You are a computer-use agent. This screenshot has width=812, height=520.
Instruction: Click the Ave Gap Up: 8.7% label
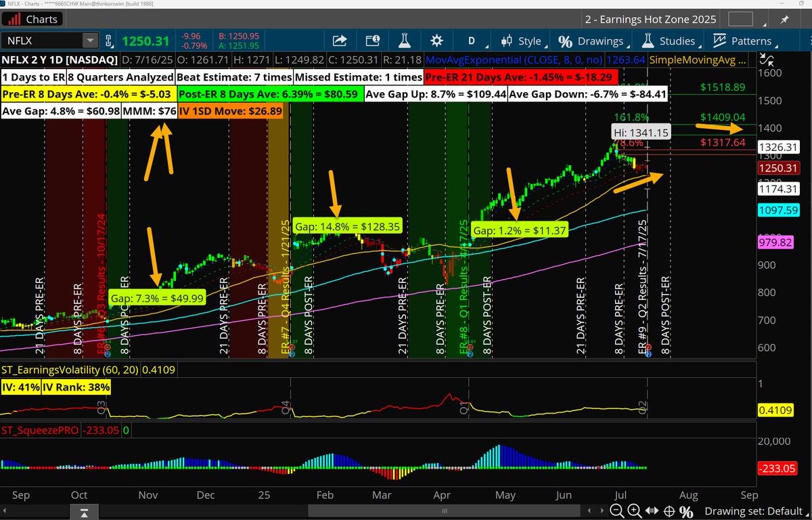point(435,94)
